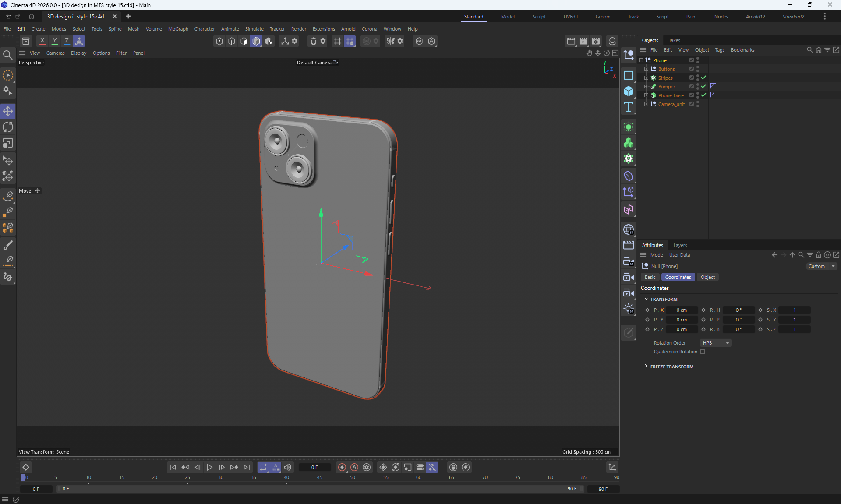Select the Scale tool in left toolbar

8,143
